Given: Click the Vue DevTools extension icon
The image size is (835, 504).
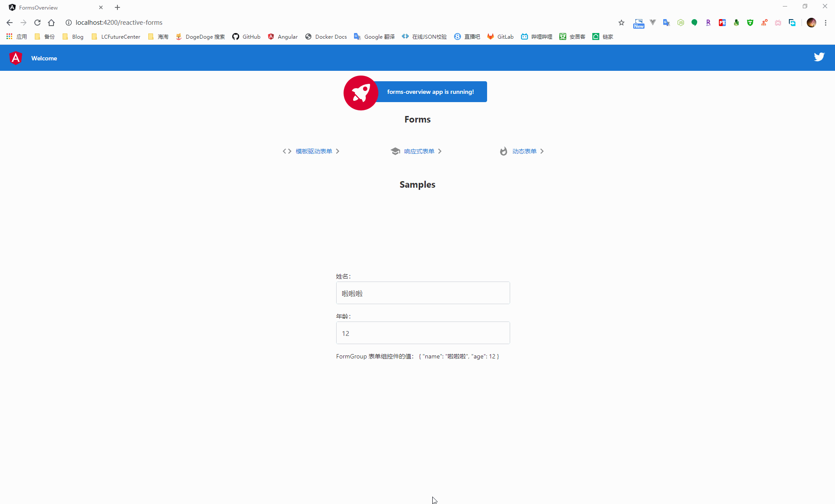Looking at the screenshot, I should point(652,22).
